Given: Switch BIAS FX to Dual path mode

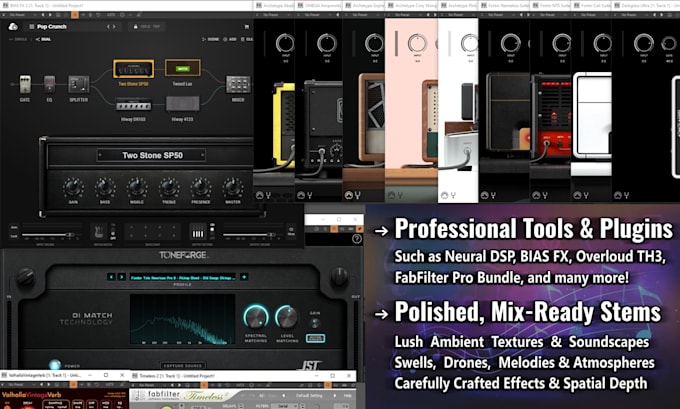Looking at the screenshot, I should pos(43,39).
